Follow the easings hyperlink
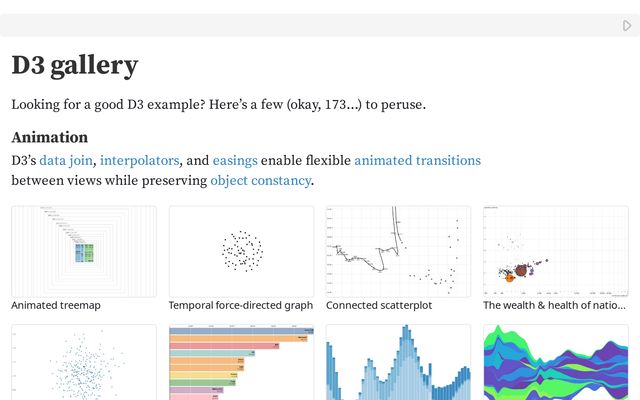Screen dimensions: 640x400 click(x=235, y=160)
